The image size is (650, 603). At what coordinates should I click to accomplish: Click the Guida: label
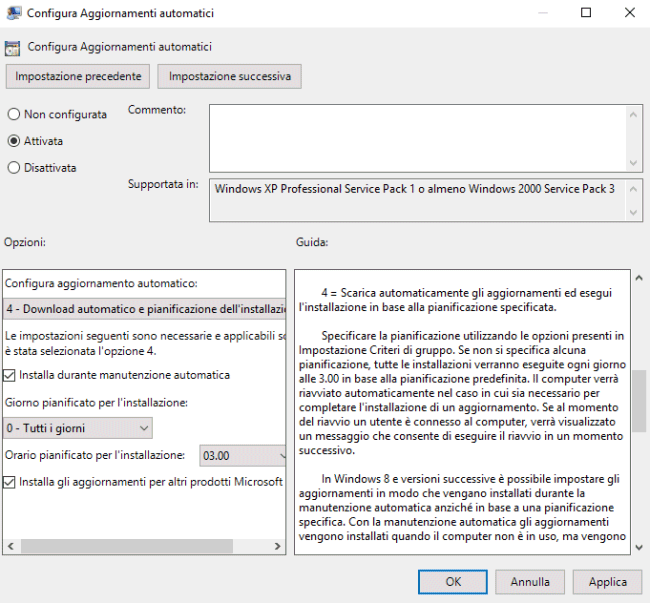pos(312,242)
